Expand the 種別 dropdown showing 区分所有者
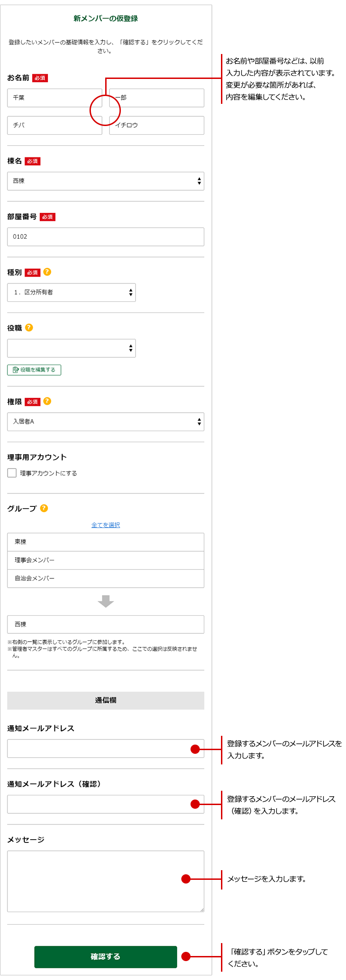This screenshot has height=980, width=346. pos(72,292)
